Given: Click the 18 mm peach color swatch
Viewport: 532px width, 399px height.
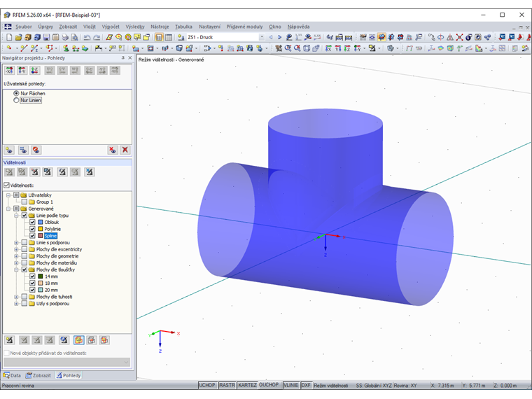Looking at the screenshot, I should pos(41,283).
